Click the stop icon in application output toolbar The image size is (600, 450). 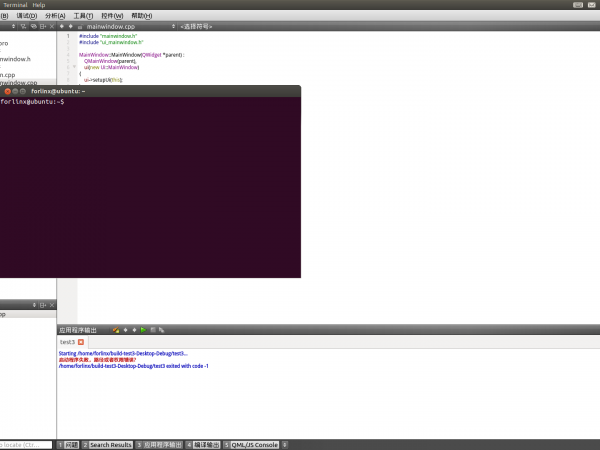152,329
